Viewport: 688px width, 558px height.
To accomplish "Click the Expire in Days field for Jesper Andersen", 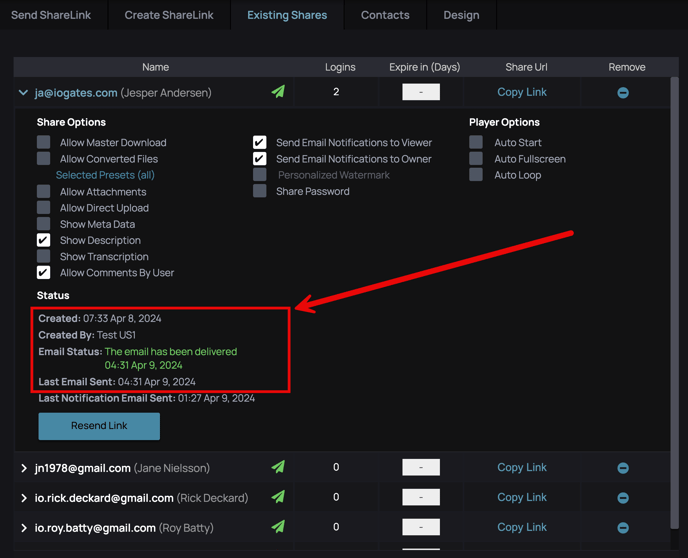I will coord(421,92).
